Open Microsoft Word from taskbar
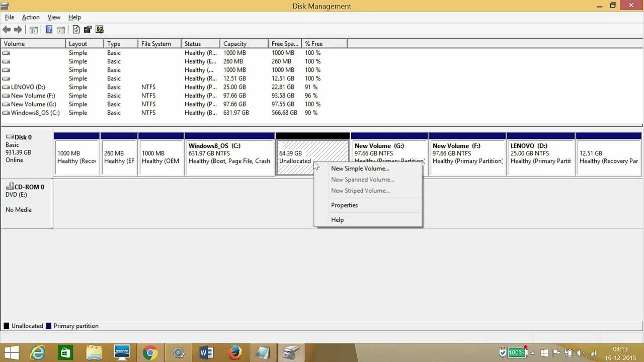Image resolution: width=644 pixels, height=362 pixels. 206,353
